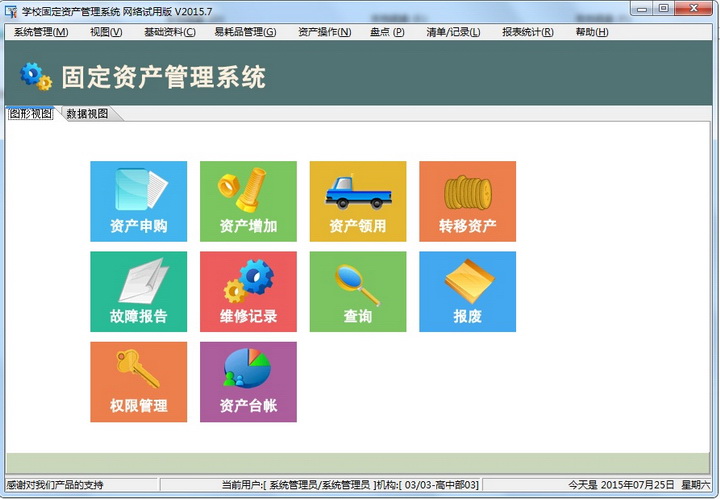Switch to the 数据视图 tab
This screenshot has width=720, height=499.
87,114
